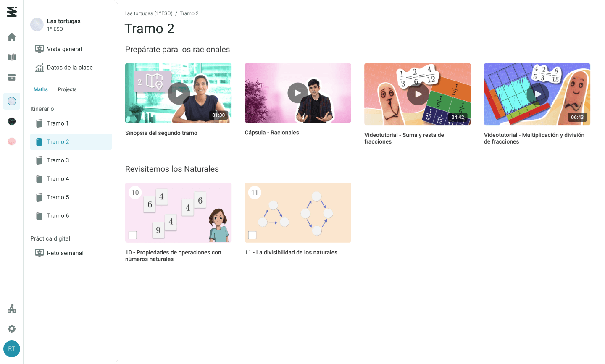Viewport: 605px width, 364px height.
Task: Open the home icon in left sidebar
Action: (x=12, y=37)
